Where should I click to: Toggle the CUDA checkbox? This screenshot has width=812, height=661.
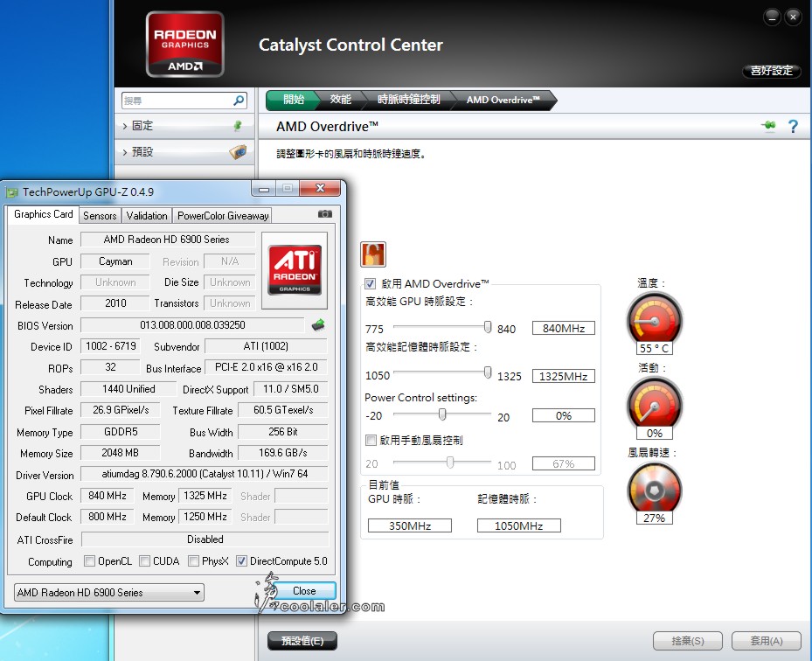point(144,561)
